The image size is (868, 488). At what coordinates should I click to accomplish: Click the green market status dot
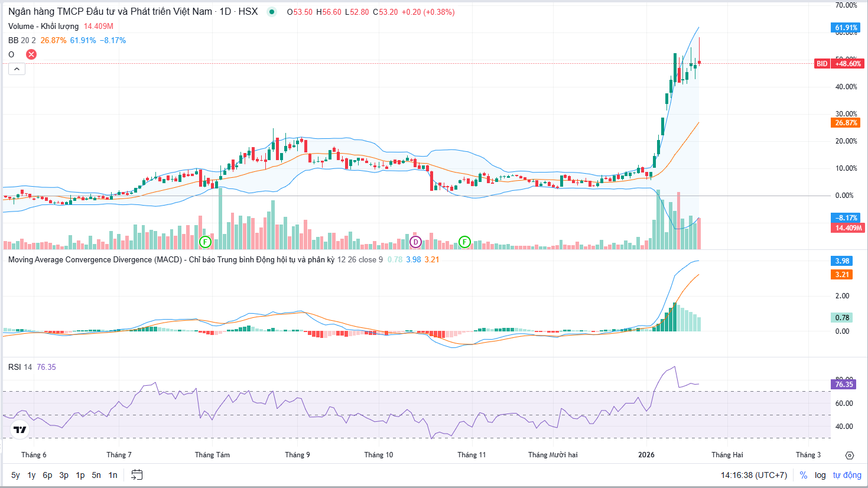[x=272, y=12]
